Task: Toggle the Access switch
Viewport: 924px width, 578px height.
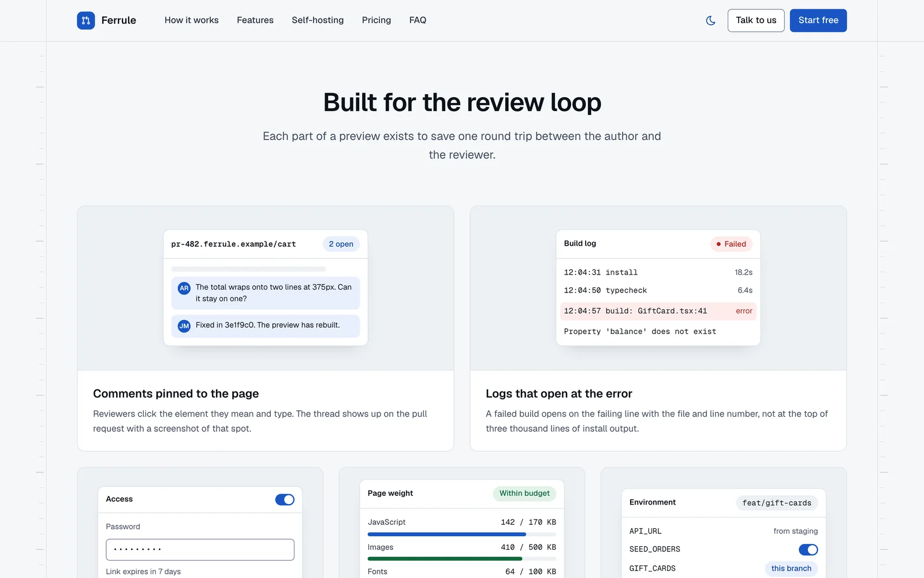Action: click(285, 499)
